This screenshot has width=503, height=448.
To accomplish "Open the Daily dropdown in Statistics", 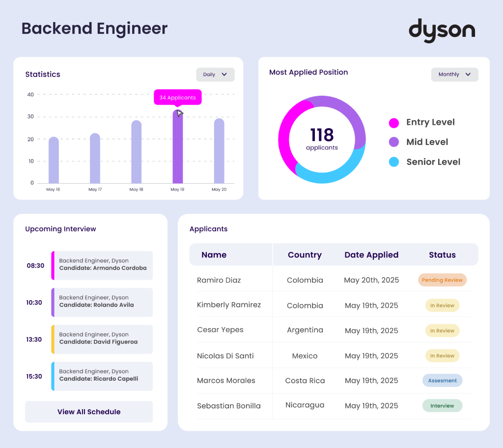I will [215, 75].
